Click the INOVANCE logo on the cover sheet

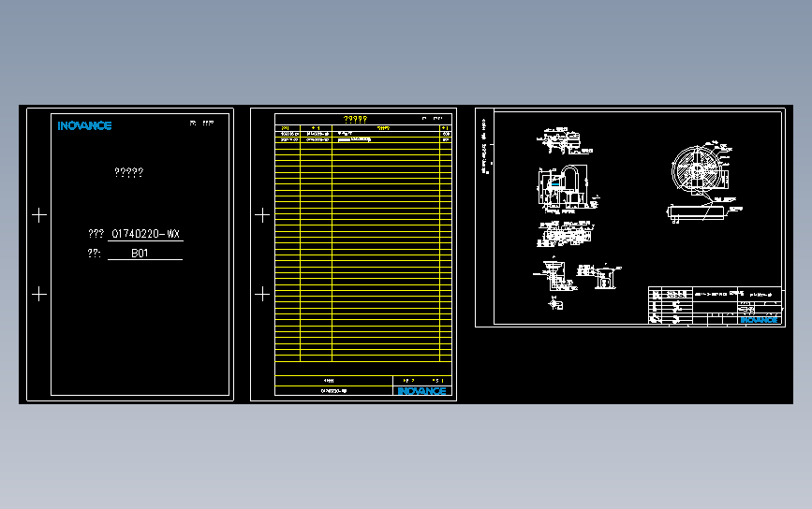point(84,125)
